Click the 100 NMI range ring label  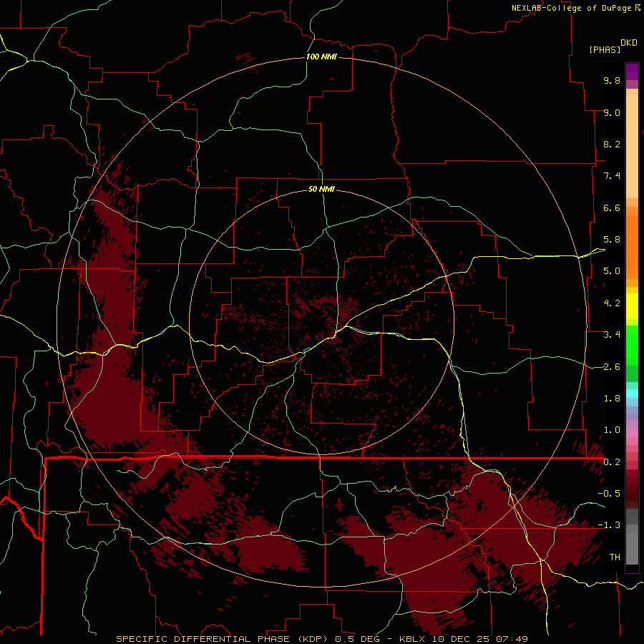click(321, 57)
